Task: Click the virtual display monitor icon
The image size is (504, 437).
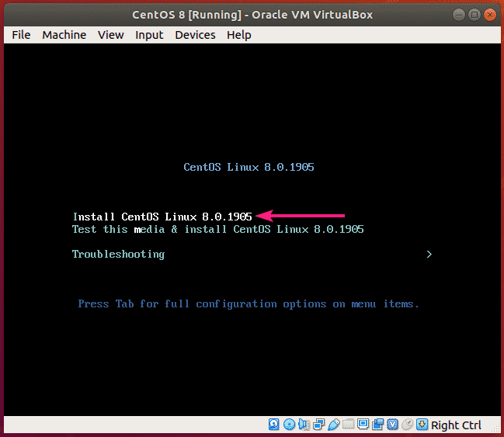Action: coord(363,425)
